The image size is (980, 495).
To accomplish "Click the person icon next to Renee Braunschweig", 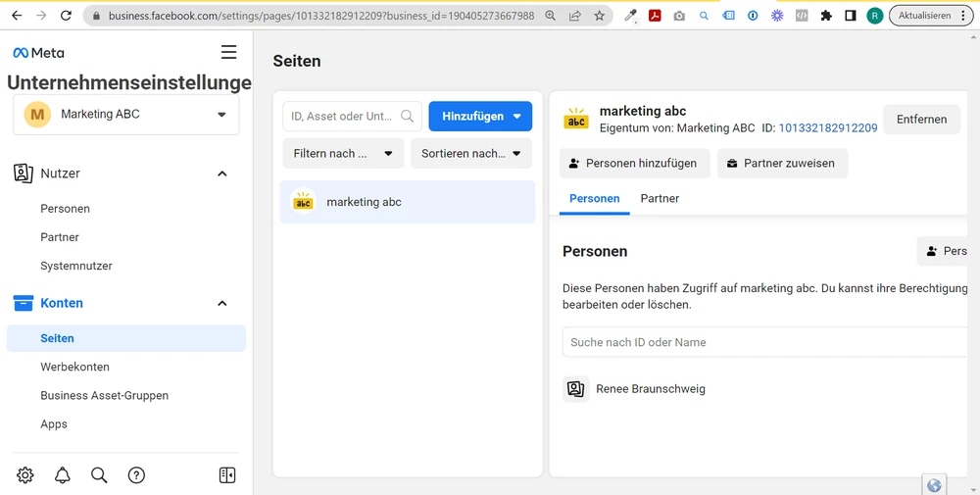I will [575, 389].
